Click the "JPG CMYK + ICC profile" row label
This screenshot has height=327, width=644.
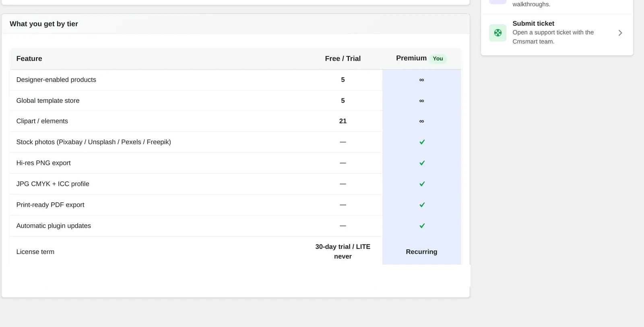[x=53, y=184]
